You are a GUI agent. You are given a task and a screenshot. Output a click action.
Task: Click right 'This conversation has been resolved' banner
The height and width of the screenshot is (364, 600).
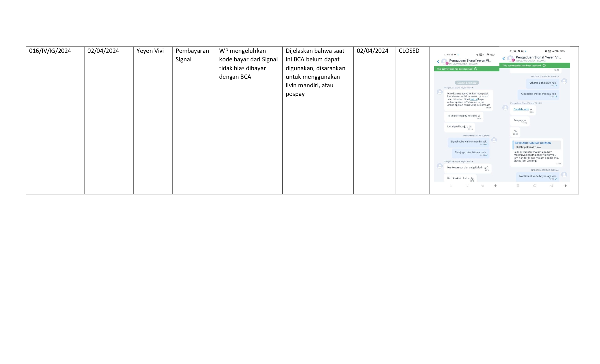[x=535, y=65]
